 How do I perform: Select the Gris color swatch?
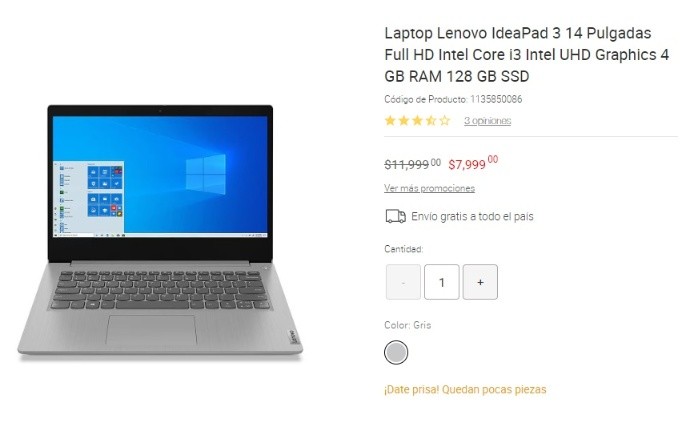pos(396,352)
